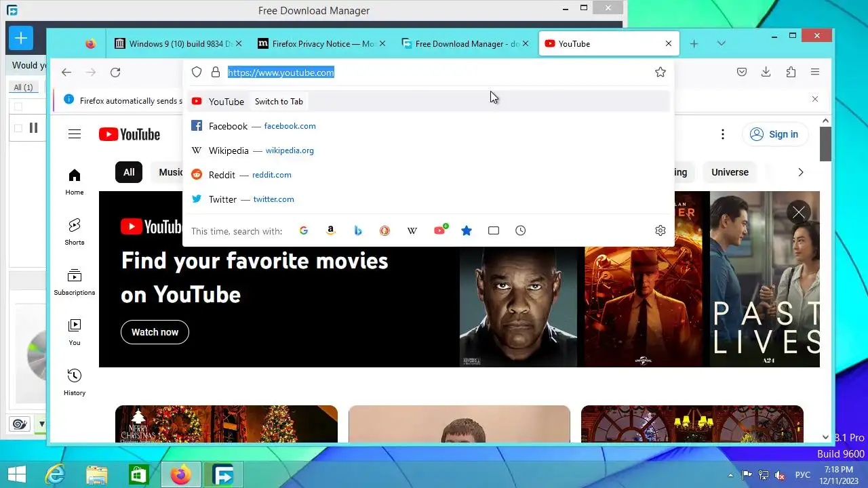Check the paused download row checkbox
Viewport: 868px width, 488px height.
(x=18, y=128)
